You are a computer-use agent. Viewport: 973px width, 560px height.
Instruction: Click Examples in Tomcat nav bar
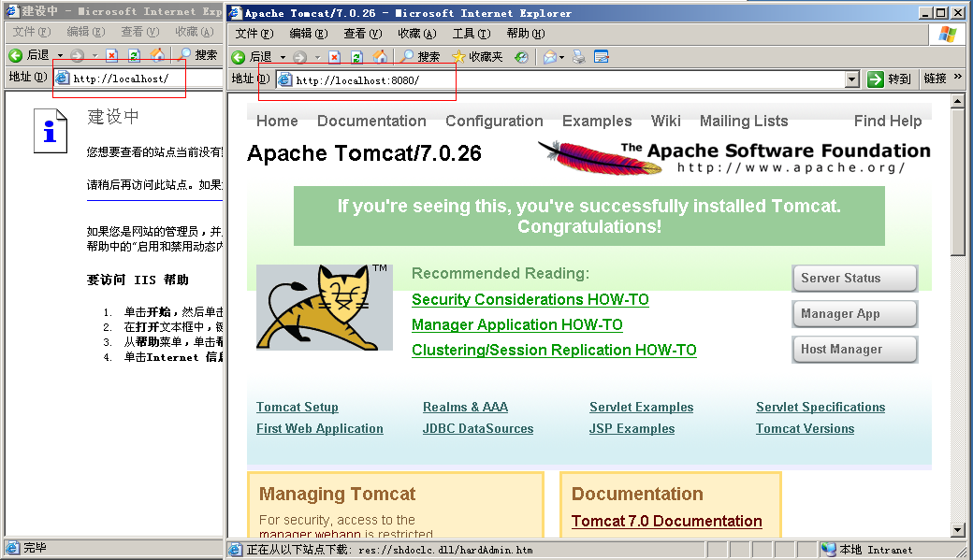pos(597,121)
